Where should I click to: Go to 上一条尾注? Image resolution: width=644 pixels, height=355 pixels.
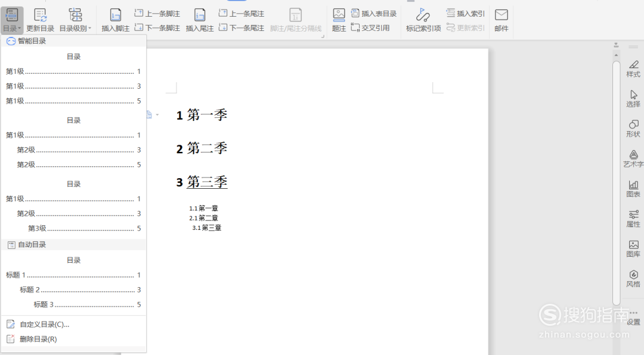(x=241, y=14)
